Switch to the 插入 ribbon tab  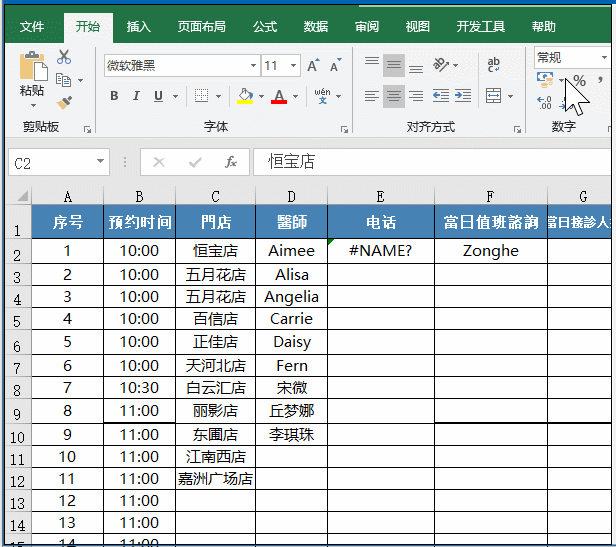click(x=139, y=27)
